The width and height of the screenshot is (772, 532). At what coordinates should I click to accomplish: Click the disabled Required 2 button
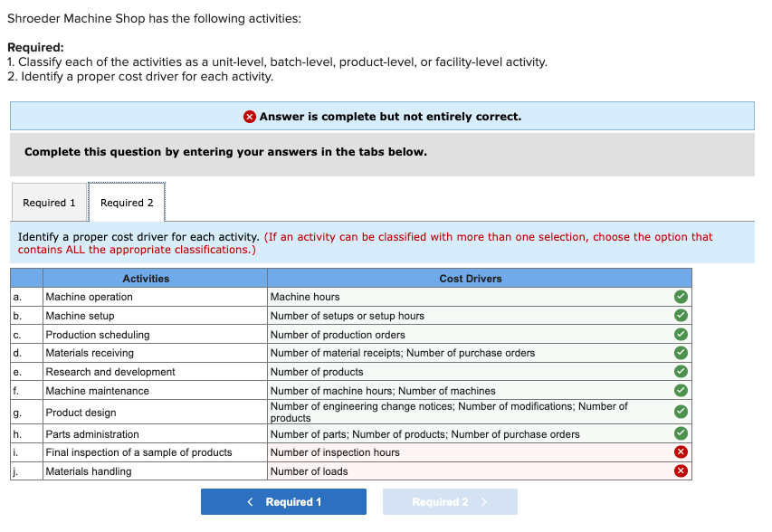pos(450,501)
